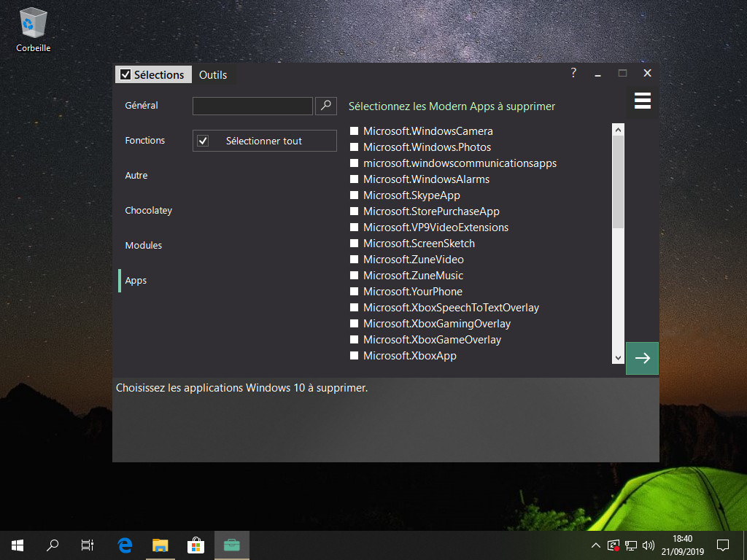Open Microsoft Store from the taskbar

(196, 545)
